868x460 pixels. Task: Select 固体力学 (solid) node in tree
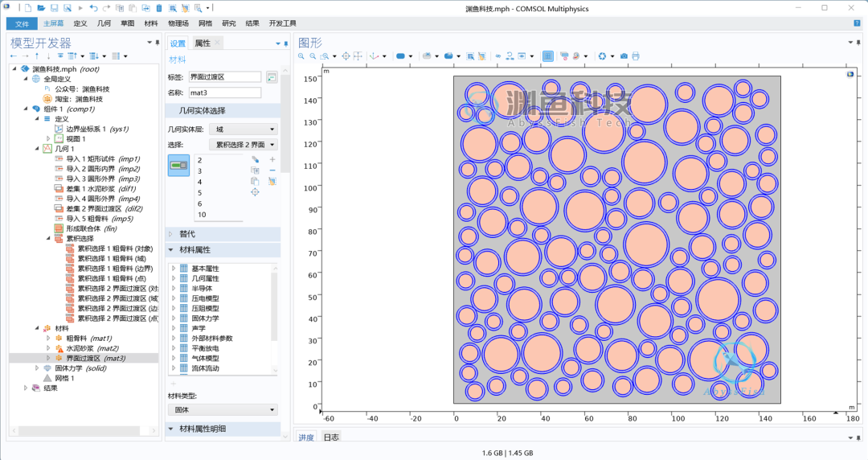[x=81, y=368]
